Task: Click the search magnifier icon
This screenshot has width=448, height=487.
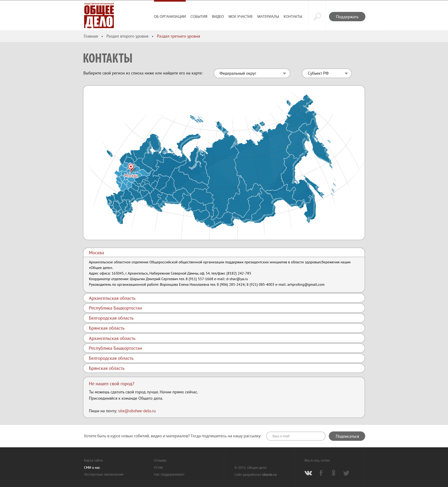Action: [x=317, y=17]
